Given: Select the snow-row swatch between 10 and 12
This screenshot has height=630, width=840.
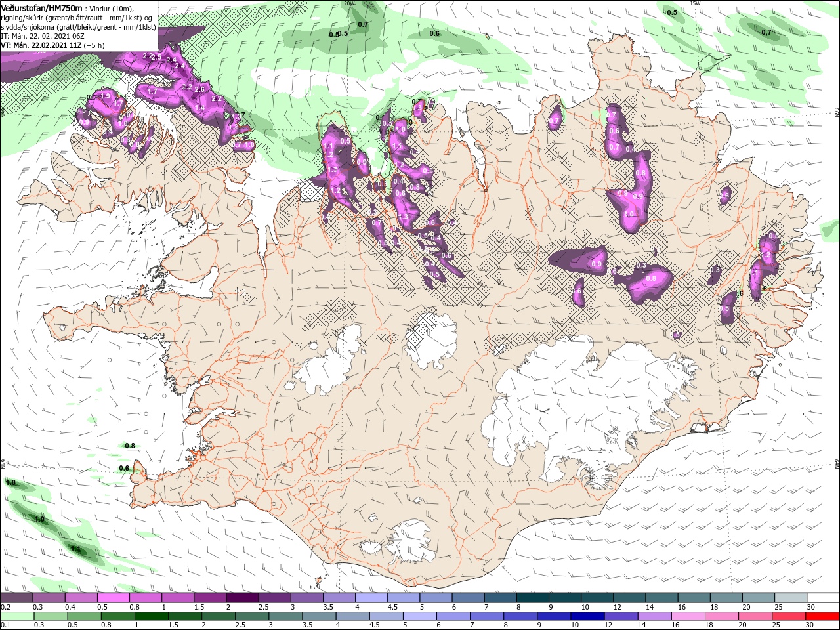Looking at the screenshot, I should click(x=598, y=598).
